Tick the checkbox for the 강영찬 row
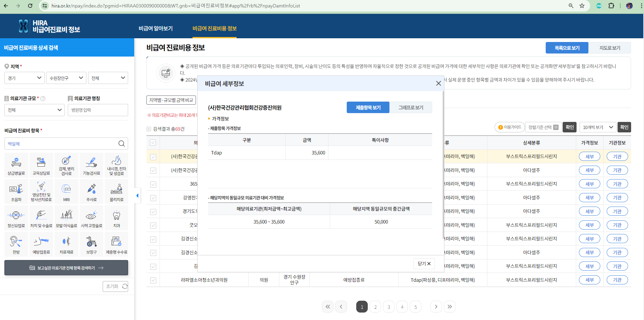 pyautogui.click(x=153, y=198)
